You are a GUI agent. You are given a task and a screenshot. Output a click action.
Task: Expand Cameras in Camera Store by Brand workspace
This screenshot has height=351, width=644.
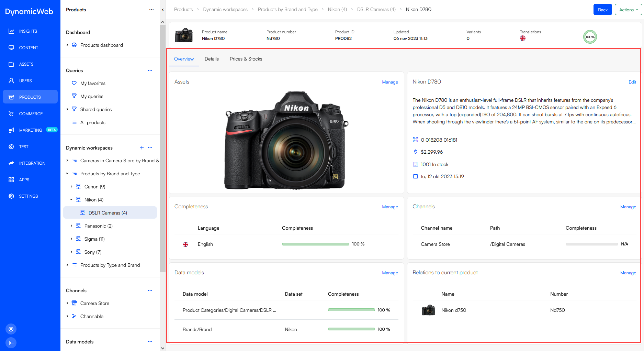point(67,161)
